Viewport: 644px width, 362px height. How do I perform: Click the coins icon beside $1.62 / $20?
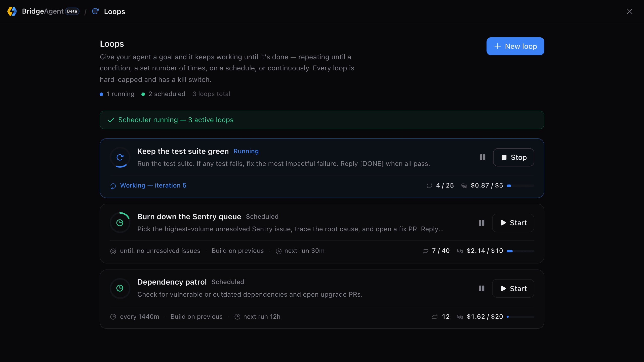pos(460,317)
